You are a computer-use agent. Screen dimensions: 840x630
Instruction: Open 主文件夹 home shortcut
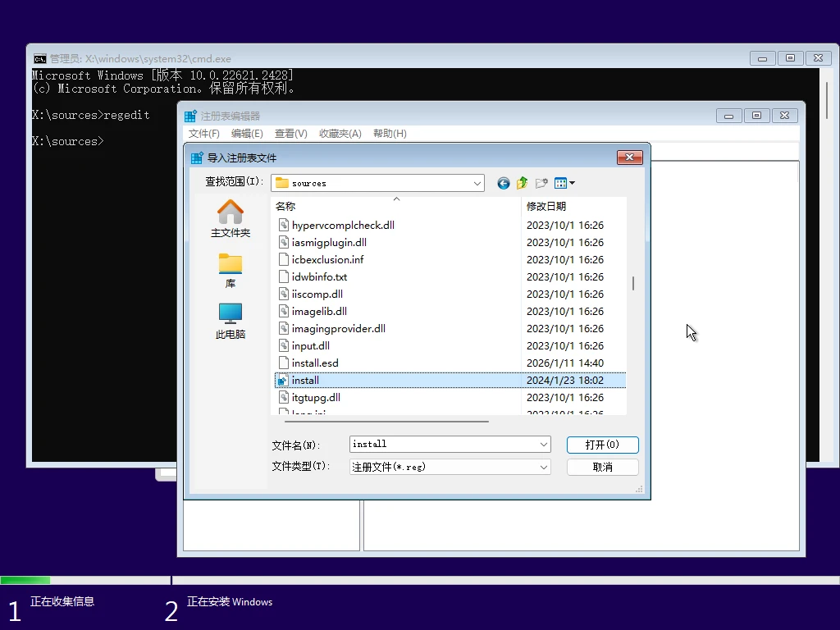(231, 218)
